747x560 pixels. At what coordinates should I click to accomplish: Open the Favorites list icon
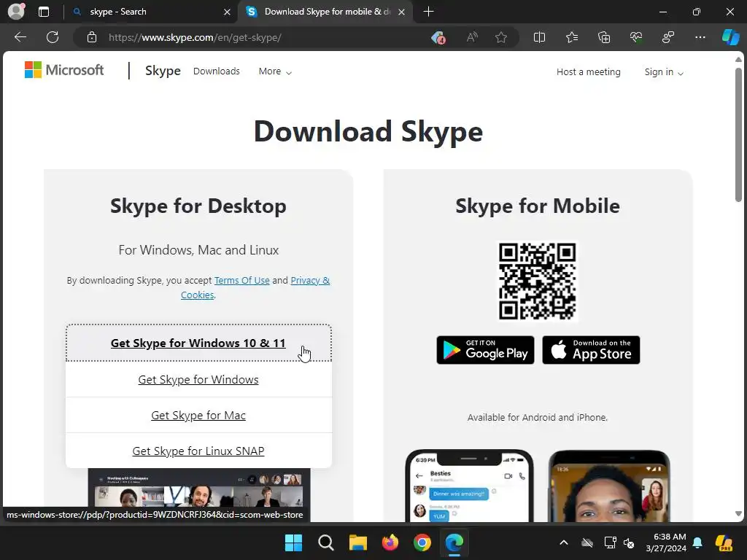coord(572,37)
